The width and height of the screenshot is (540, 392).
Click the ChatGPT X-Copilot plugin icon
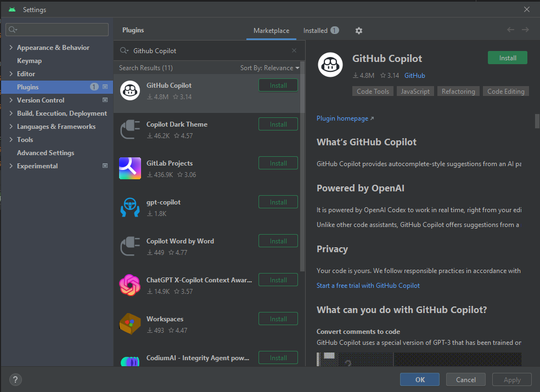pyautogui.click(x=130, y=285)
